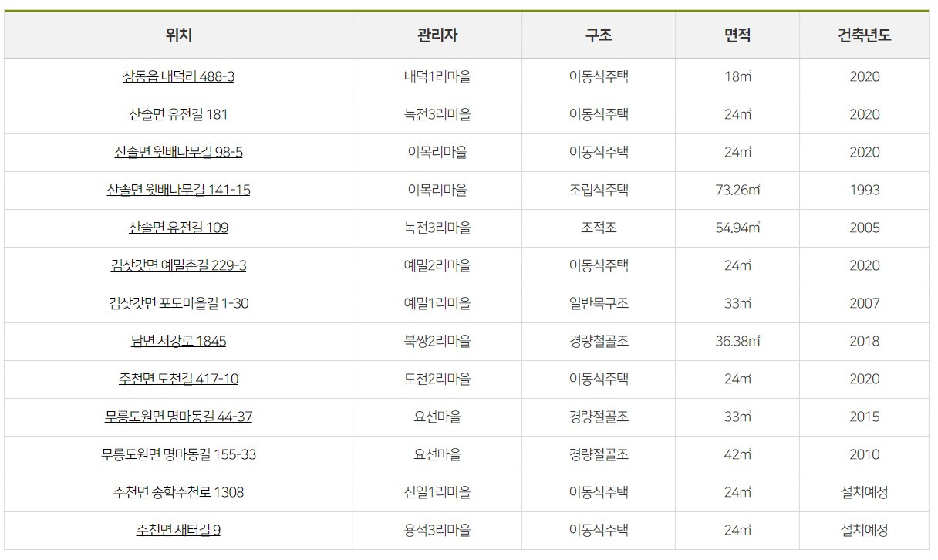
Task: Click the 산솔면 윗배나무길 98-5 link
Action: [x=178, y=152]
